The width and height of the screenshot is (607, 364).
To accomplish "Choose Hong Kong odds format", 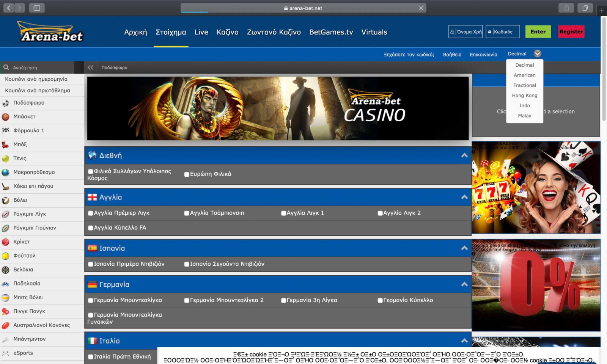I will coord(525,96).
